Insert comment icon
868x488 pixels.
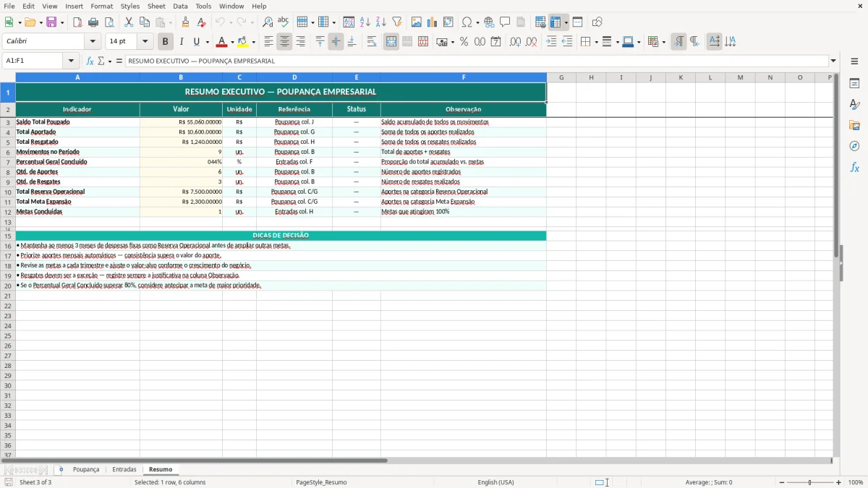tap(506, 22)
